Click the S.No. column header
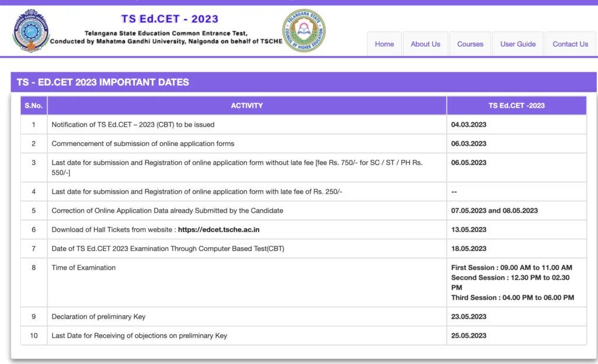 33,106
